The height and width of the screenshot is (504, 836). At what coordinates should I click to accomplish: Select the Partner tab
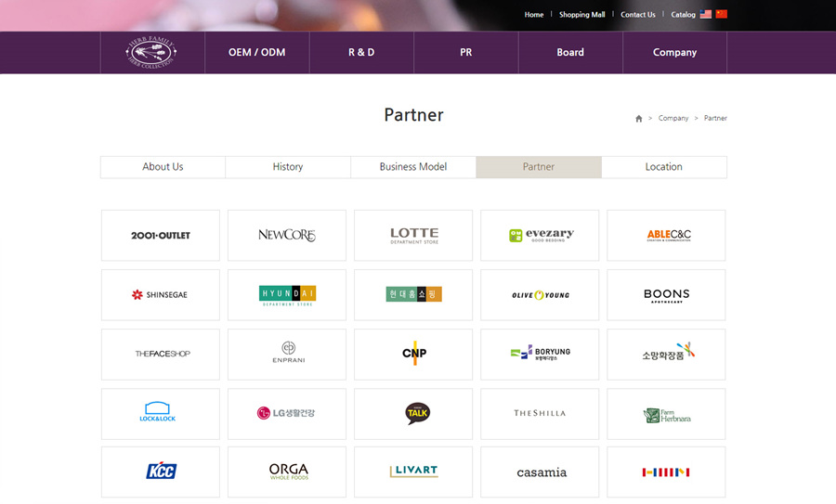click(539, 167)
